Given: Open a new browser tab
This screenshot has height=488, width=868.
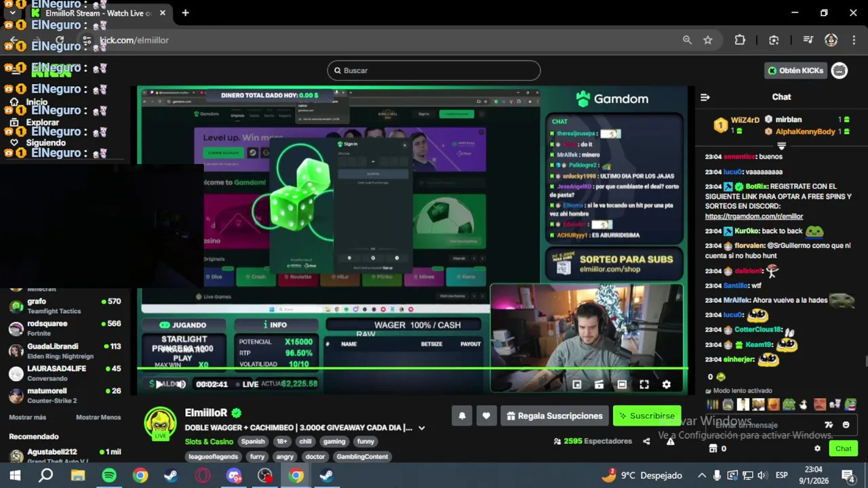Looking at the screenshot, I should click(x=185, y=13).
